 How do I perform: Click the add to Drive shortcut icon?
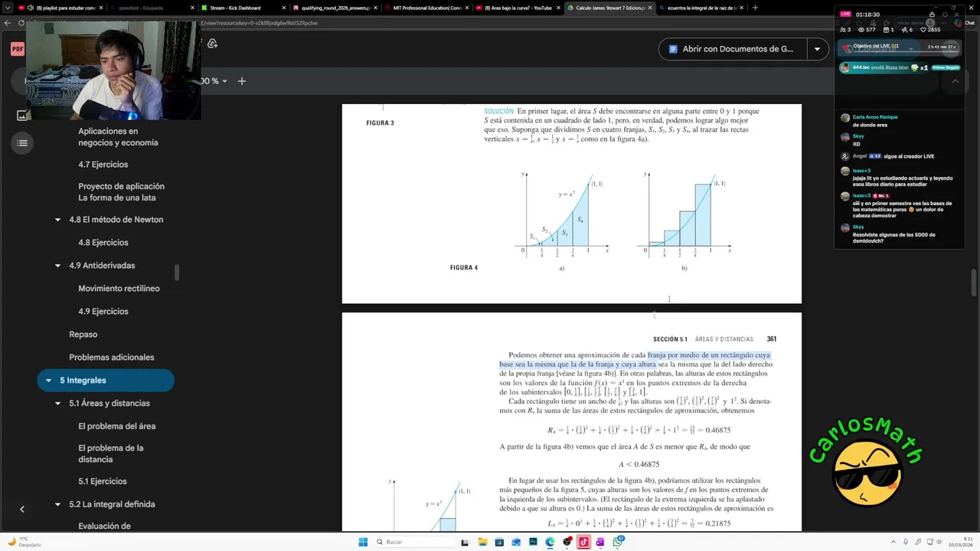point(212,44)
